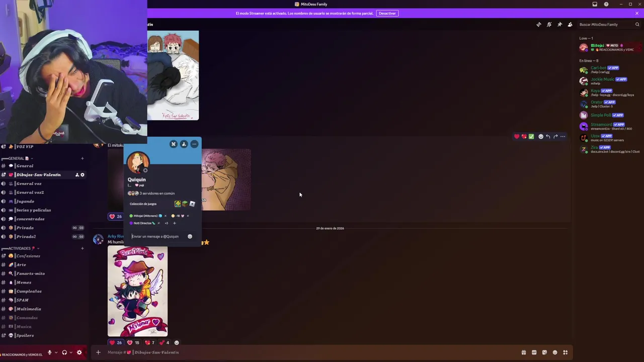Open add reaction smiley in hover toolbar
Screen dimensions: 644x362
[541, 136]
